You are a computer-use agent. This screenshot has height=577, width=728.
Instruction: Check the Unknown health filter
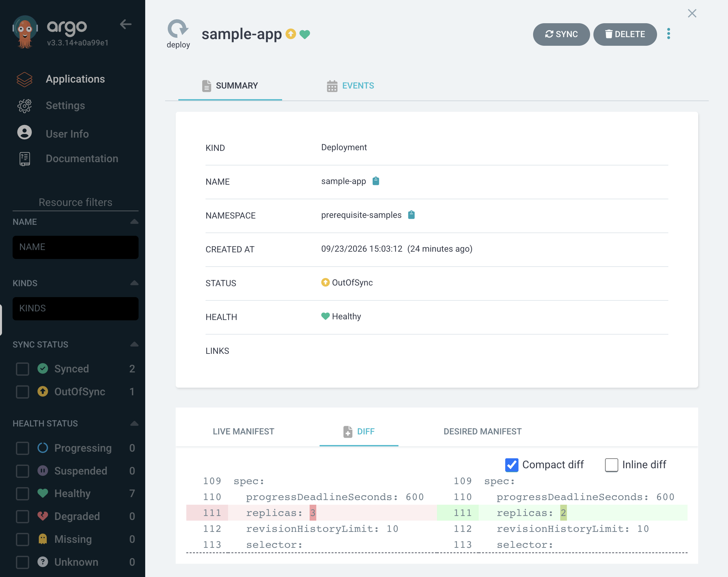coord(23,562)
